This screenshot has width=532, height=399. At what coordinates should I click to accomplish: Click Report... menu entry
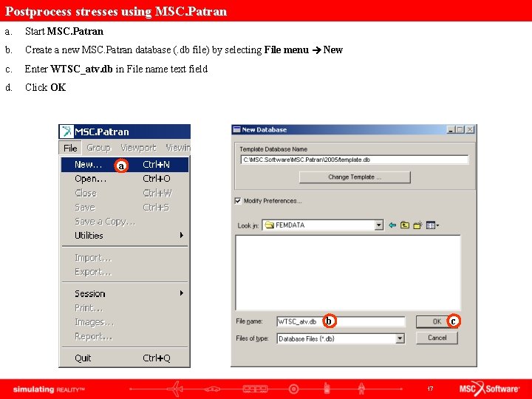(x=125, y=336)
